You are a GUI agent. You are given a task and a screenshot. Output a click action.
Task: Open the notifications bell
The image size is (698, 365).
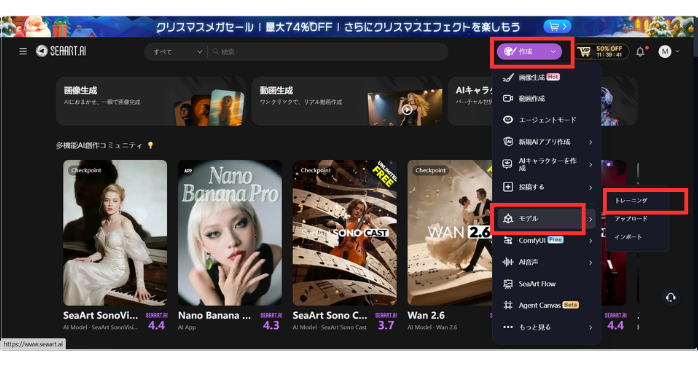(x=640, y=52)
